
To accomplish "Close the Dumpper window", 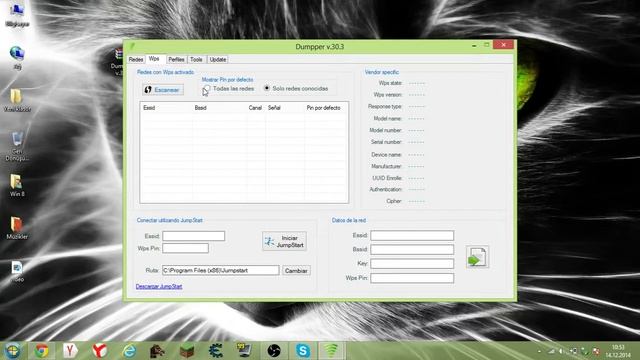I will [x=503, y=44].
